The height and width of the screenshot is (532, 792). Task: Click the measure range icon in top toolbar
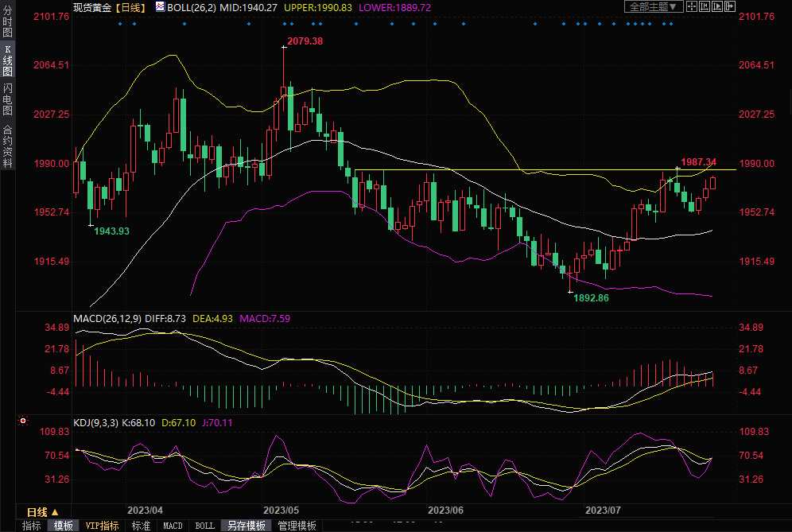click(704, 6)
